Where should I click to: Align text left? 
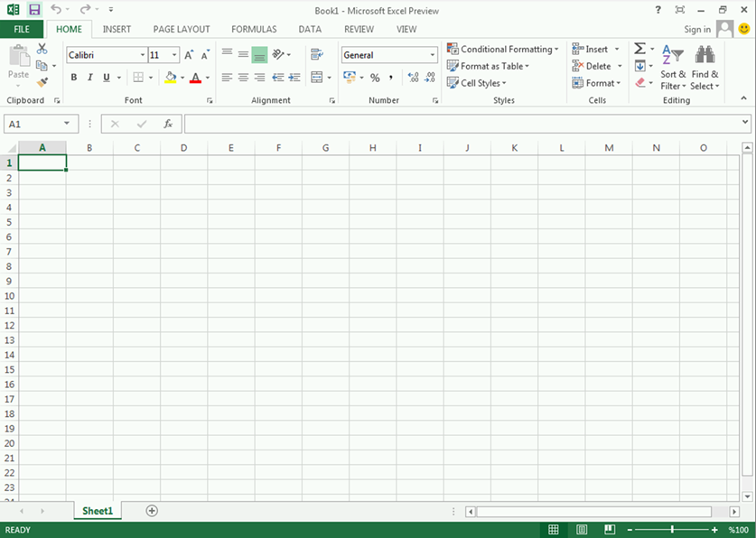click(227, 77)
